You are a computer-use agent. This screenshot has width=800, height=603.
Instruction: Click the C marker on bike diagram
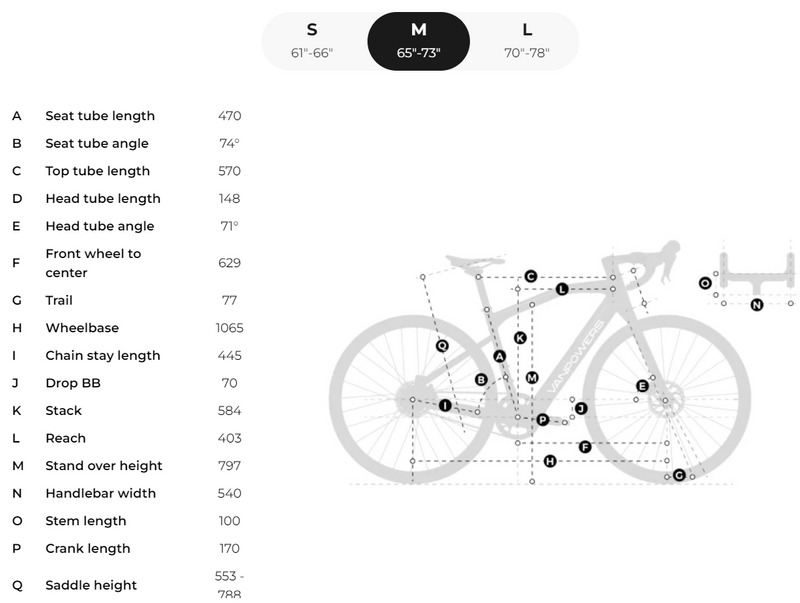pos(531,277)
